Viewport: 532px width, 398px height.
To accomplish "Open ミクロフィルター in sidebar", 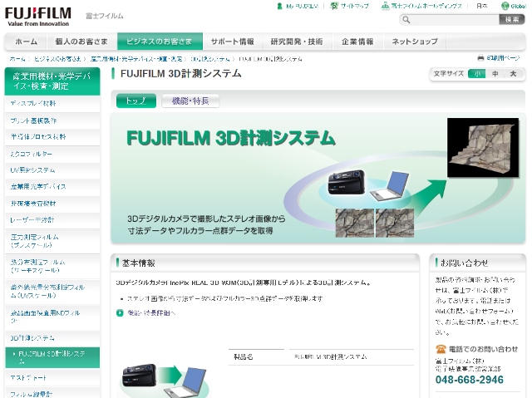I will coord(52,154).
